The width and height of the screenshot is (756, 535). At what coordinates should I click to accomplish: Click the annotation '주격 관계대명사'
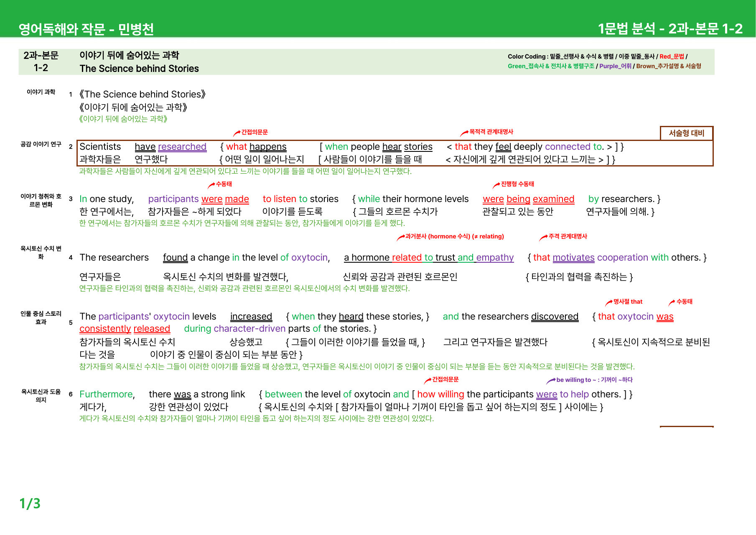click(x=568, y=236)
